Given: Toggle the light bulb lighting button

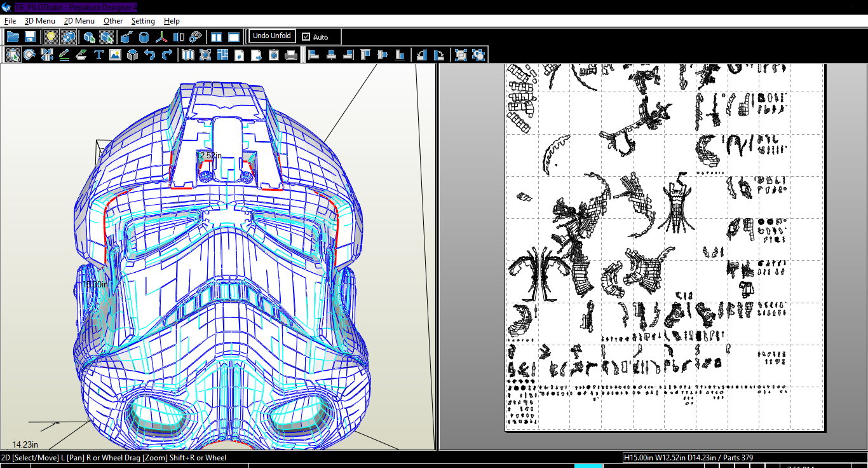Looking at the screenshot, I should click(x=51, y=37).
